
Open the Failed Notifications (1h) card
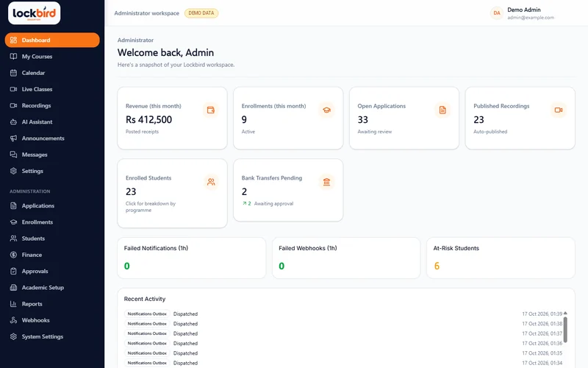click(x=192, y=258)
